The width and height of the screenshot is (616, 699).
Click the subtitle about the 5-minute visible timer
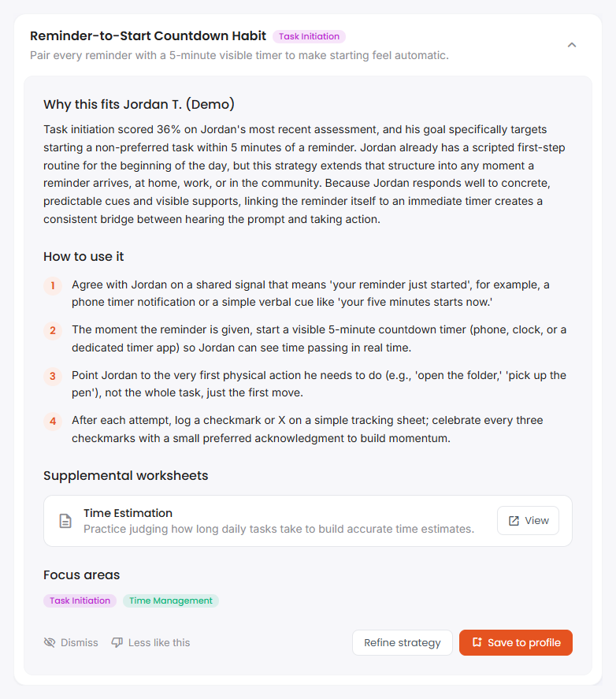click(x=239, y=55)
